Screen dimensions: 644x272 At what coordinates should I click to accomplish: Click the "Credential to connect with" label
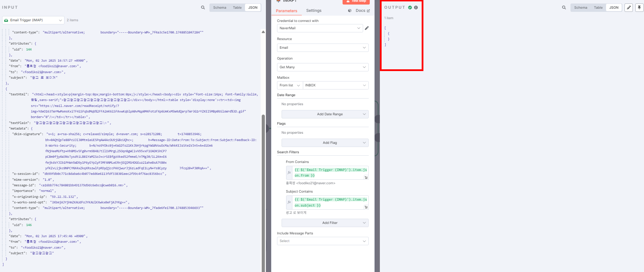(x=298, y=21)
